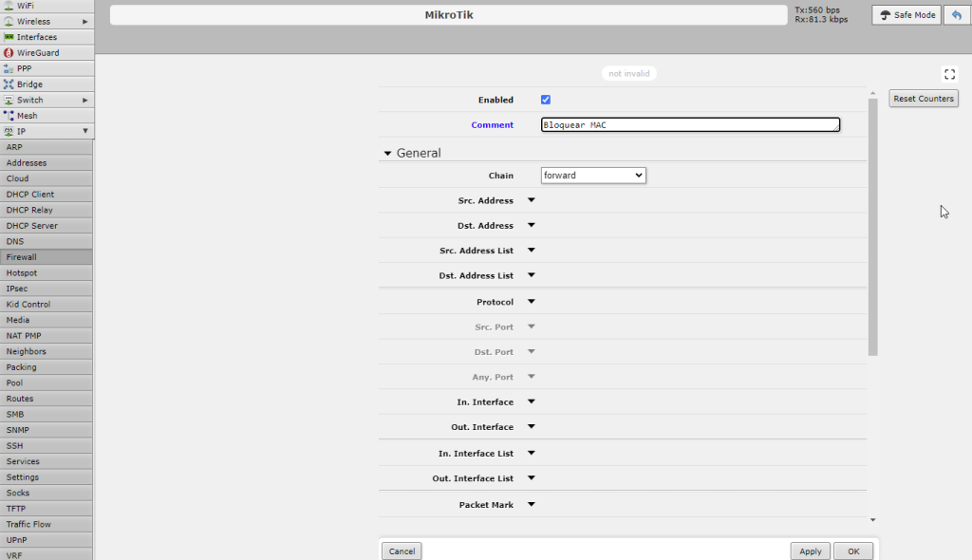Click the PPP icon in the sidebar
Viewport: 972px width, 560px height.
[x=9, y=67]
